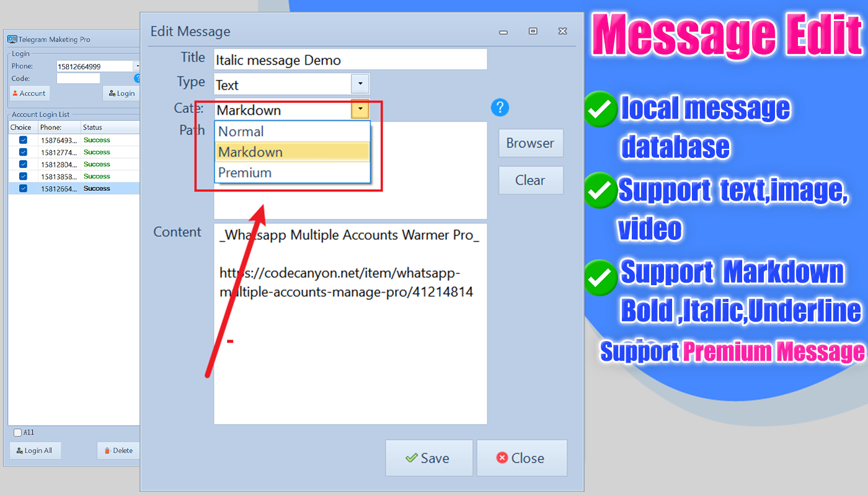The height and width of the screenshot is (496, 868).
Task: Uncheck the 15812774 account row checkbox
Action: point(24,152)
